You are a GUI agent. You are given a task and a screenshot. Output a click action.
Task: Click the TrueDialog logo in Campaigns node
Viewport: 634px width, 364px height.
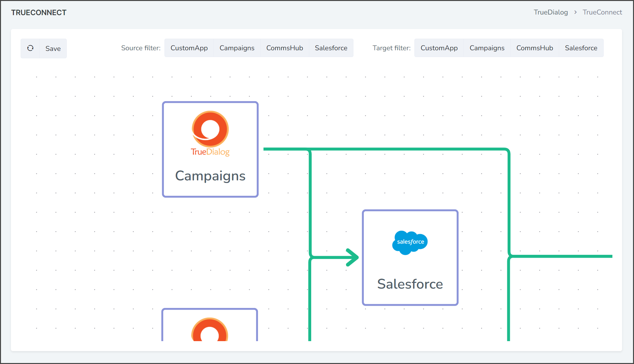tap(210, 133)
